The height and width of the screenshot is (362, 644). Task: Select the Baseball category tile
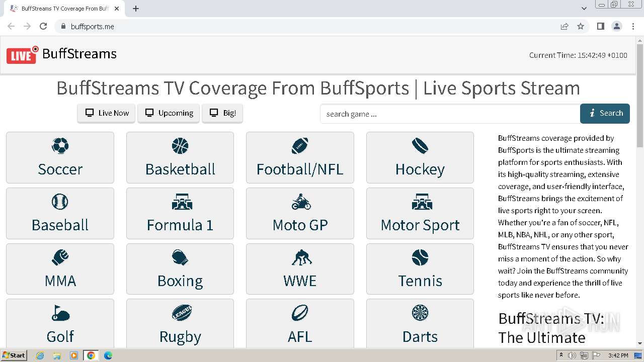point(60,213)
